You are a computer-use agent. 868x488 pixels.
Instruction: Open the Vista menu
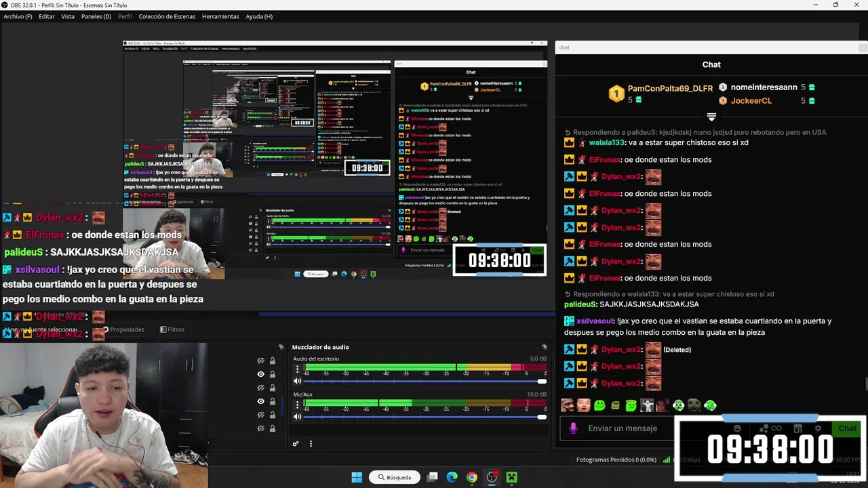(x=68, y=16)
